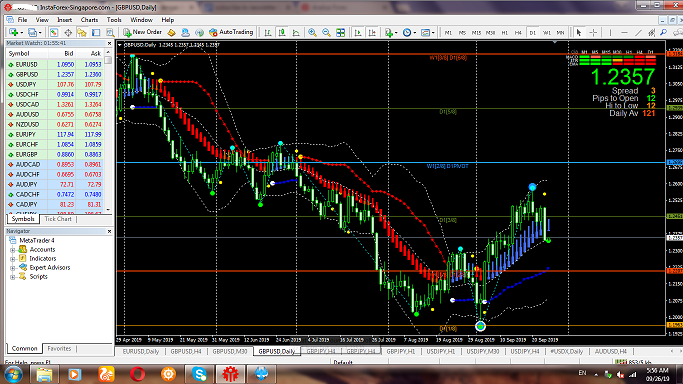
Task: Switch to the Favorites tab in Navigator
Action: coord(59,348)
